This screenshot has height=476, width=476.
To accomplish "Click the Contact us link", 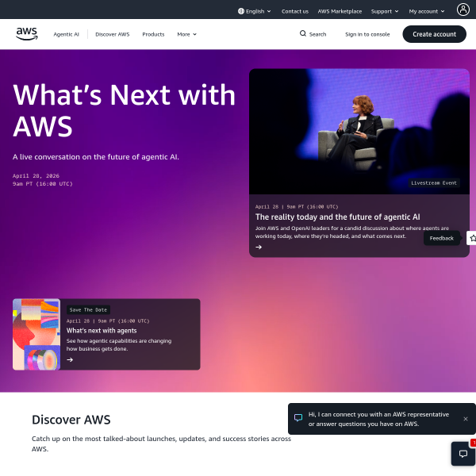I will [295, 11].
